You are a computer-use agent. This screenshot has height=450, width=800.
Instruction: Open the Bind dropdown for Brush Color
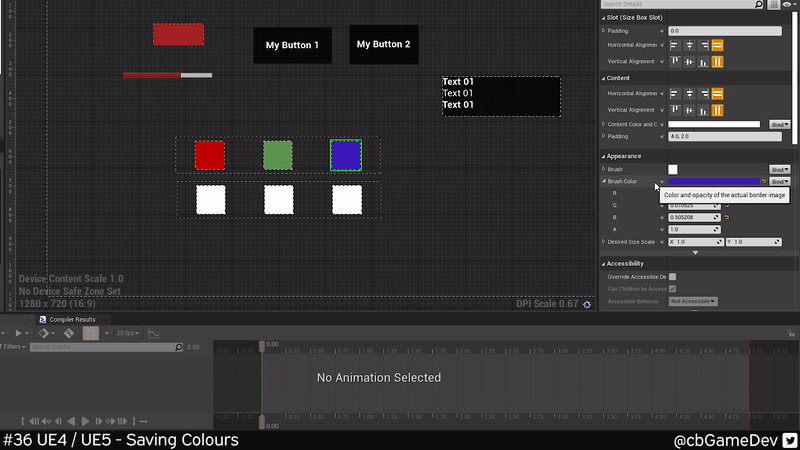click(780, 181)
